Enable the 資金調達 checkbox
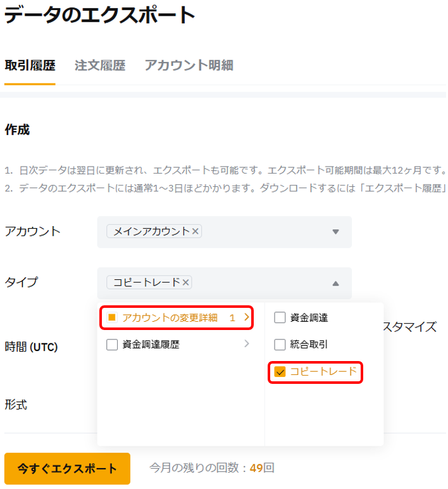Viewport: 448px width, 489px height. (280, 318)
